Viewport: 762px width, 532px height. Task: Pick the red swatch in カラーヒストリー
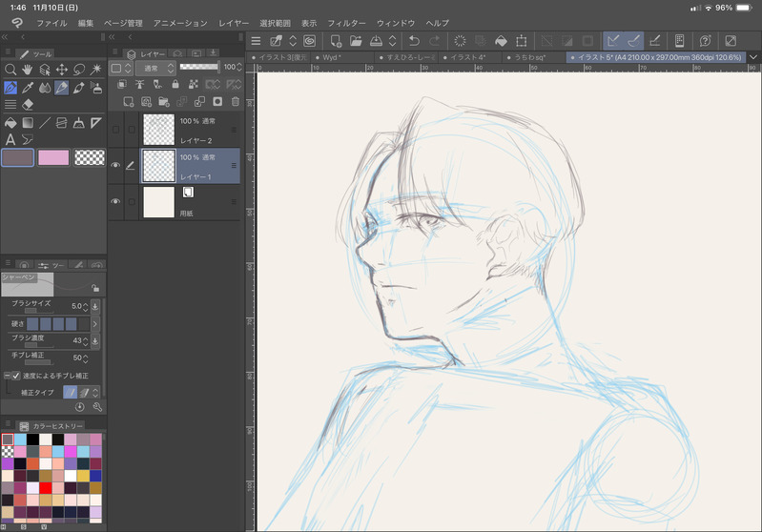pos(45,488)
